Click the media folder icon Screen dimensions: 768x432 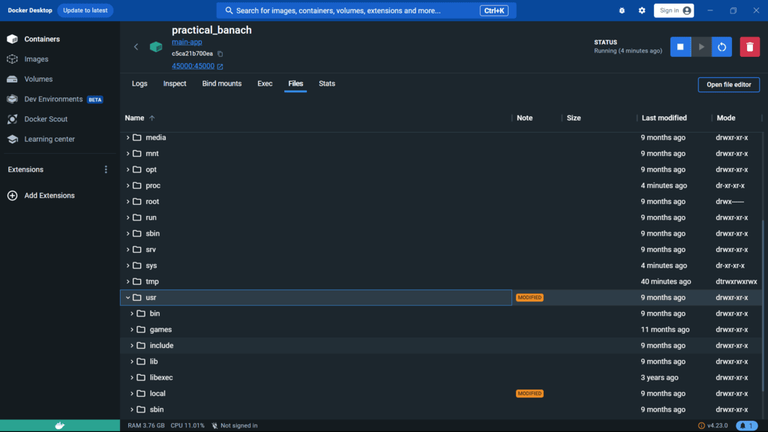point(137,138)
